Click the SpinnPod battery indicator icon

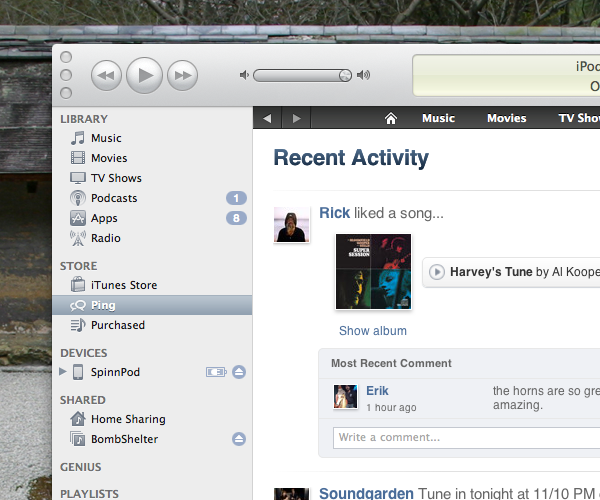[216, 372]
